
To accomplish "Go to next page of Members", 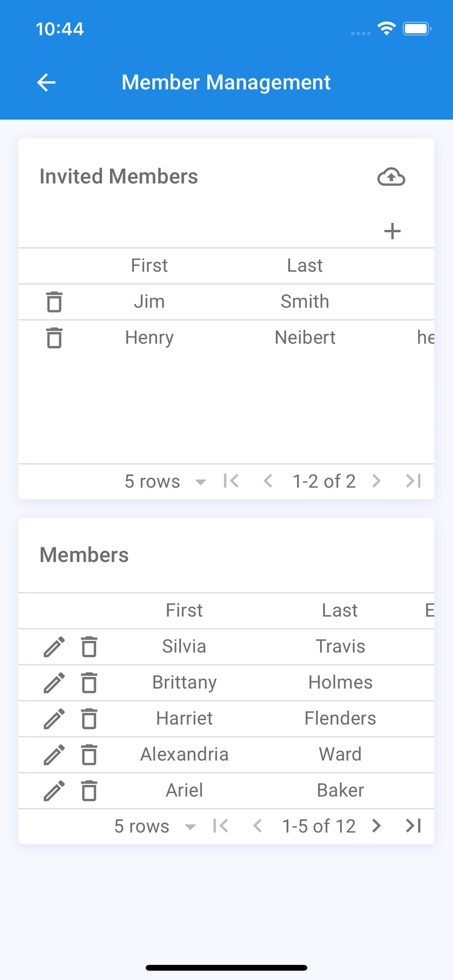I will [x=377, y=826].
